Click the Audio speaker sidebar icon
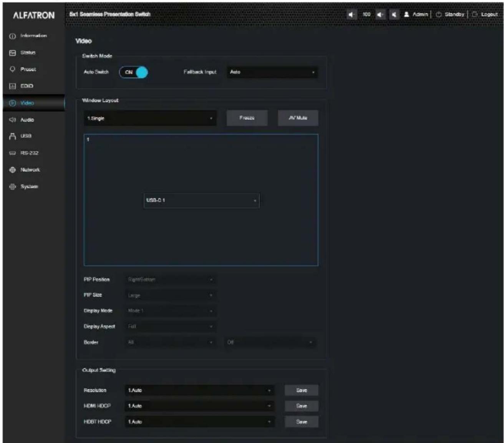The image size is (504, 443). pyautogui.click(x=12, y=120)
